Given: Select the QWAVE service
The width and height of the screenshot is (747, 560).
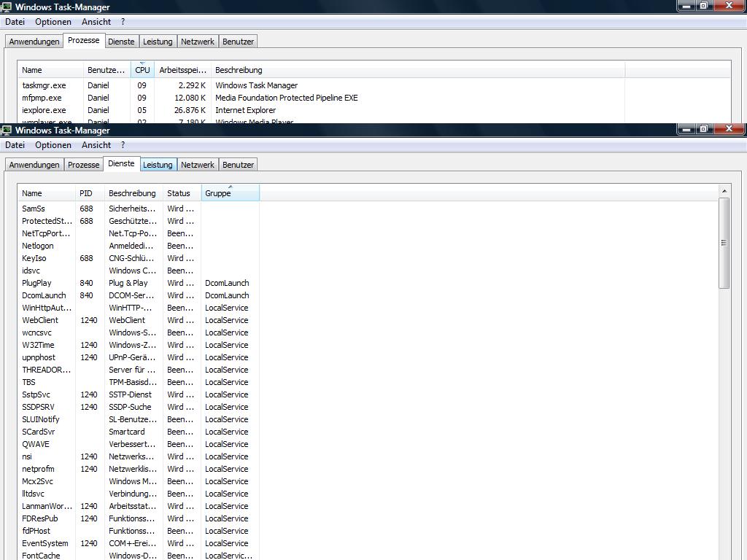Looking at the screenshot, I should [x=36, y=444].
